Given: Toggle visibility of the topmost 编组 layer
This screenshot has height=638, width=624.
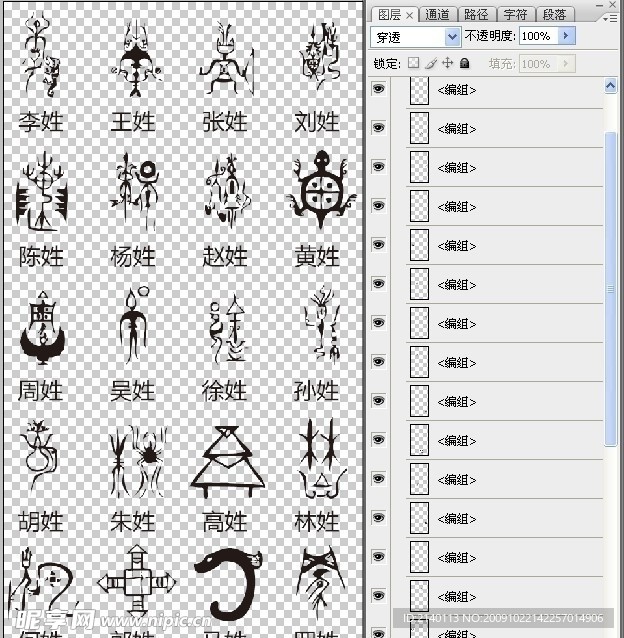Looking at the screenshot, I should [378, 89].
